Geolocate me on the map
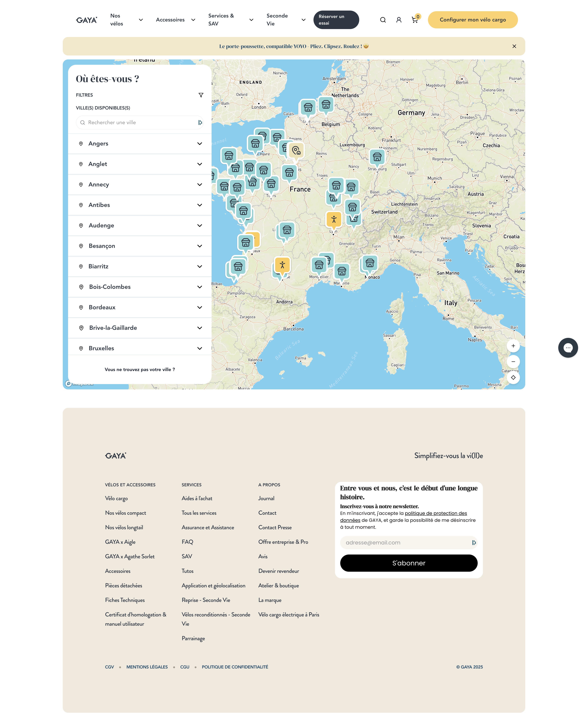Screen dimensions: 588x718 point(513,378)
